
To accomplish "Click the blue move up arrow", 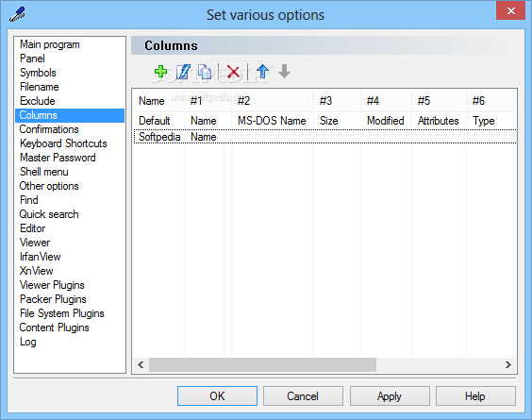I will point(262,72).
